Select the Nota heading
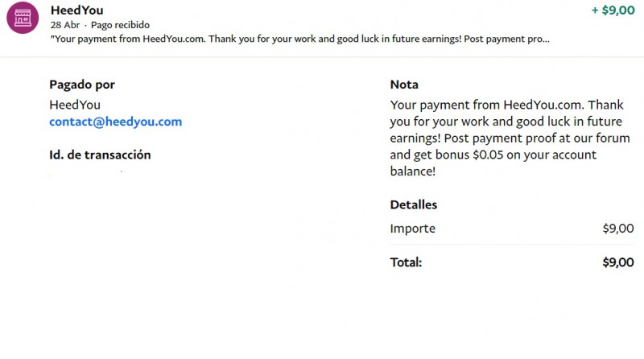 (x=404, y=85)
